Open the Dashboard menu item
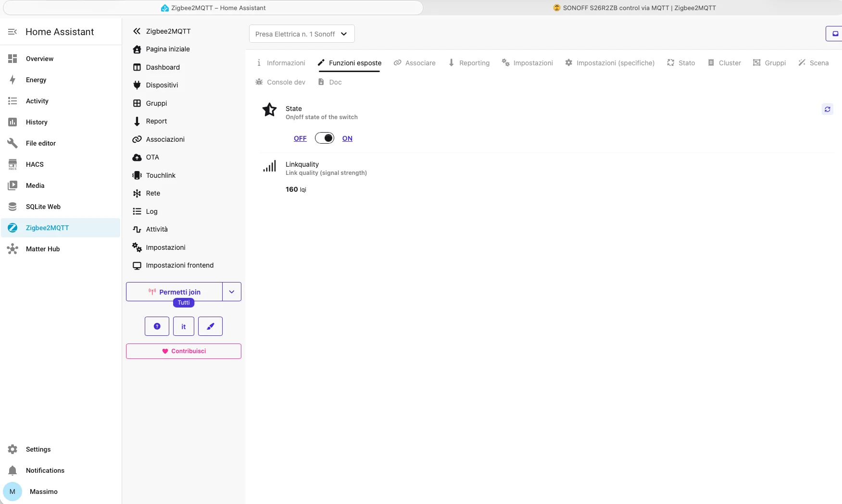This screenshot has width=842, height=504. (163, 67)
